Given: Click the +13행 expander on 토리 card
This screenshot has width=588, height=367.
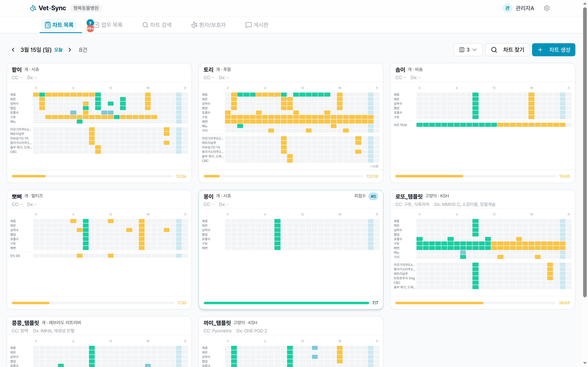Looking at the screenshot, I should [x=374, y=167].
